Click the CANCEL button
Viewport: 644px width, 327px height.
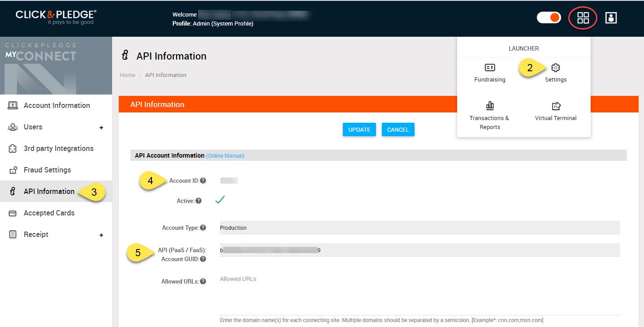pos(398,129)
